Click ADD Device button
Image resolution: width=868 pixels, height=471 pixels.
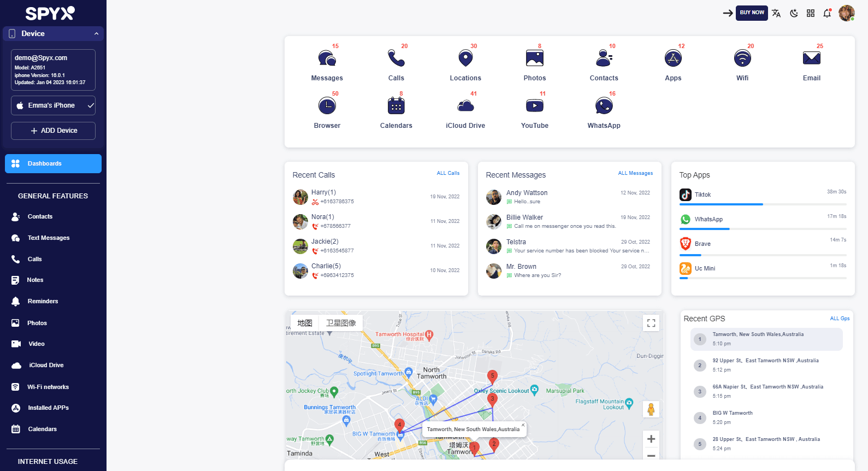(x=53, y=131)
